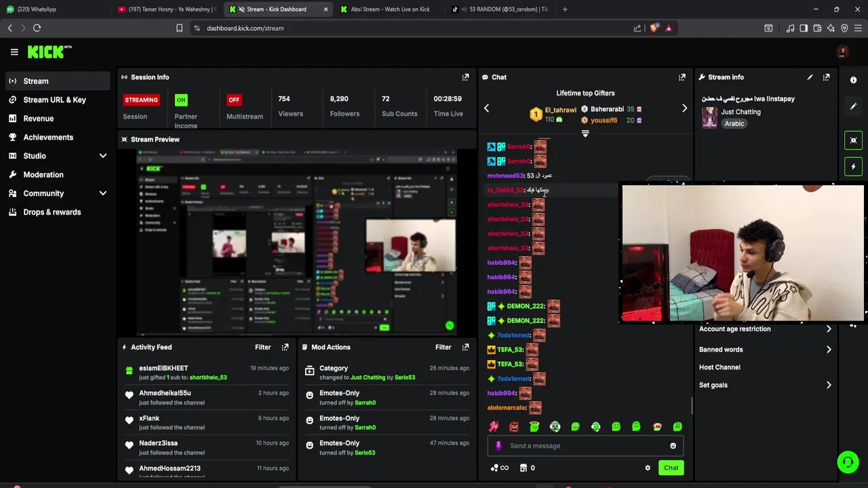Select the Arabic language tag
The image size is (868, 488).
[x=734, y=123]
